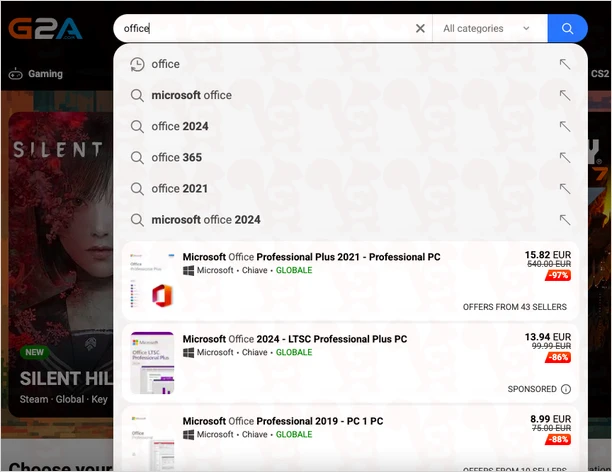Click the blue search magnifier button
This screenshot has height=472, width=612.
point(567,29)
